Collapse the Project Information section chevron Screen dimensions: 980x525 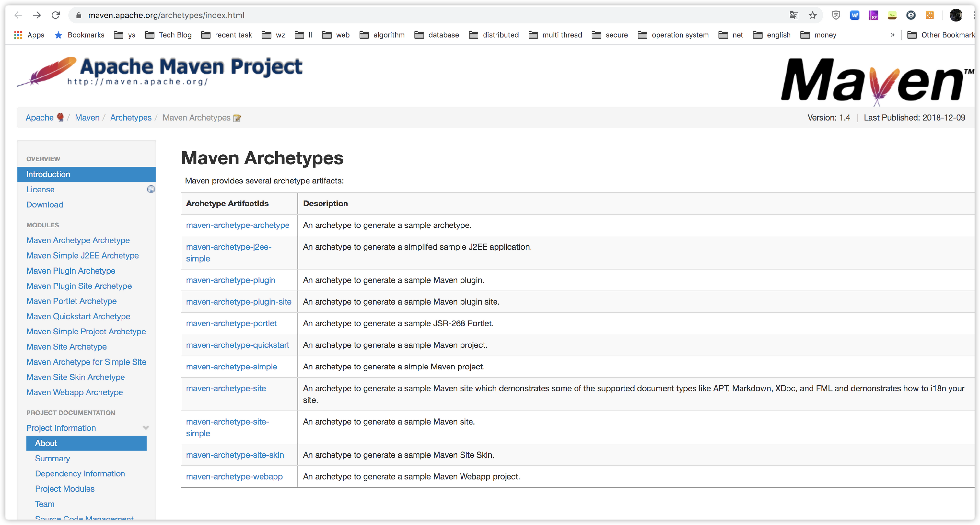click(146, 428)
